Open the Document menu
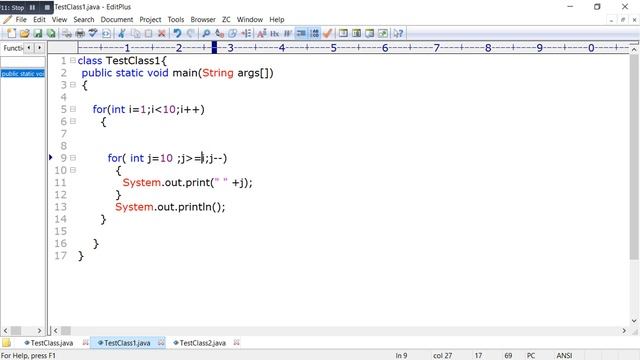 pos(117,20)
